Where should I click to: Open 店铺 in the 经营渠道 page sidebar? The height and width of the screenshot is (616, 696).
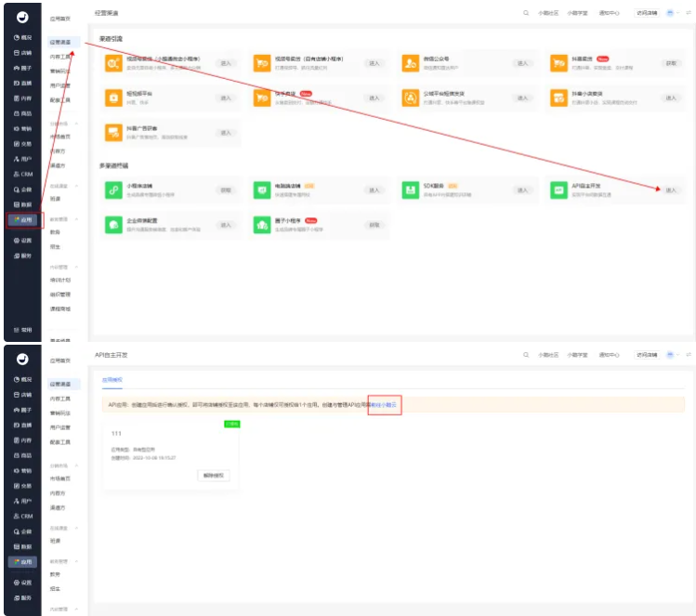22,53
